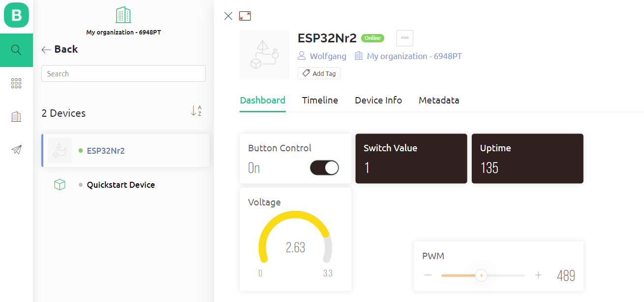The width and height of the screenshot is (644, 302).
Task: Click the Blynk logo icon
Action: click(x=16, y=15)
